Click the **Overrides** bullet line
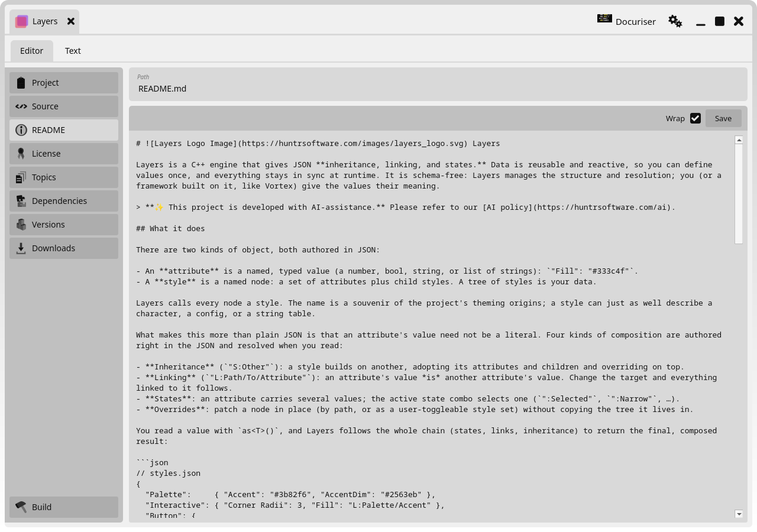Screen dimensions: 757x532 415,410
